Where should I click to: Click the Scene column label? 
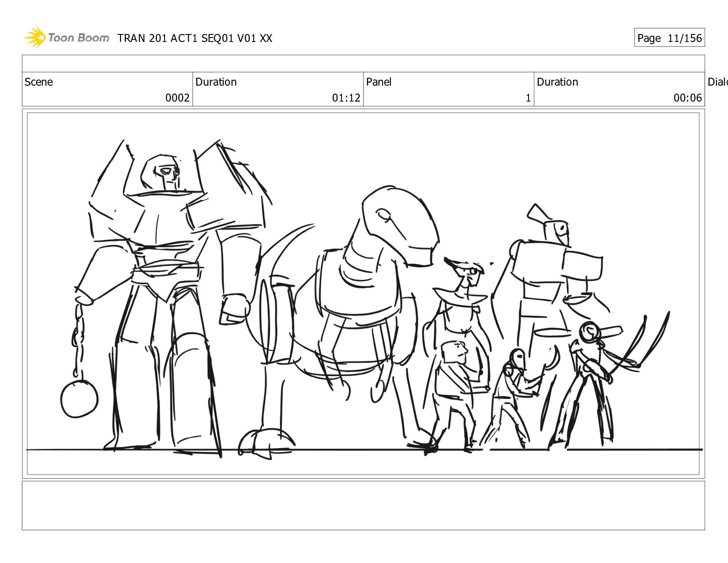coord(39,82)
